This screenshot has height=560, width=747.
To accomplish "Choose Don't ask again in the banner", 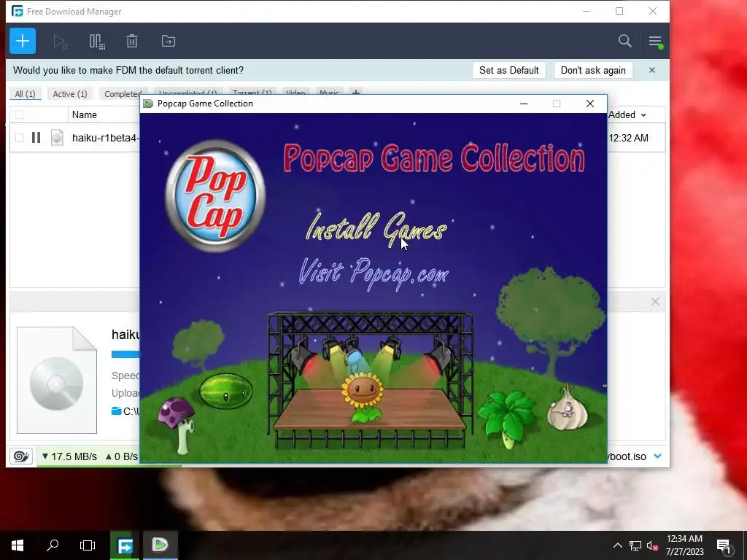I will (x=593, y=70).
